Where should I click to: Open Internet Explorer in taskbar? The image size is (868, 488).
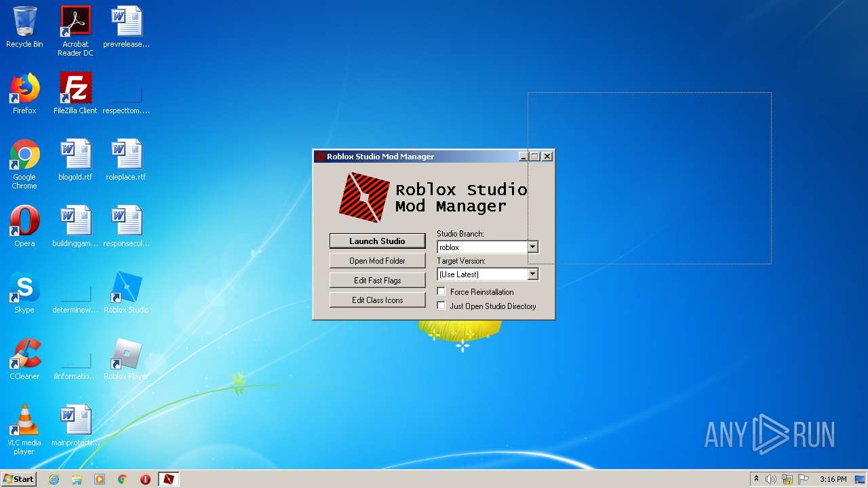[x=54, y=479]
